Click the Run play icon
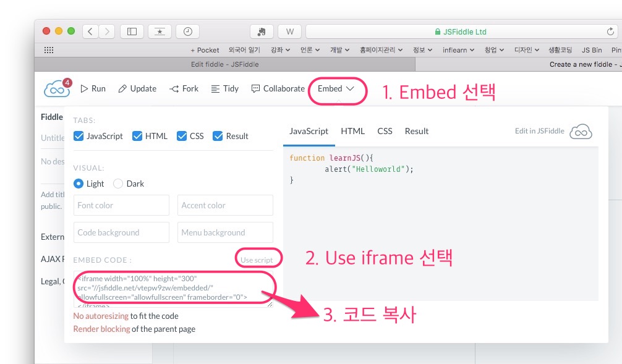The image size is (622, 364). tap(84, 88)
